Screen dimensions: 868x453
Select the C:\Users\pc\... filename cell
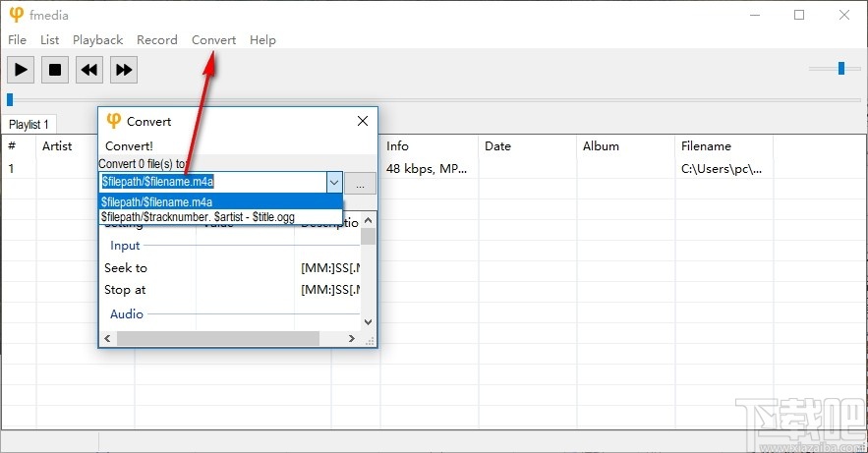pos(722,169)
